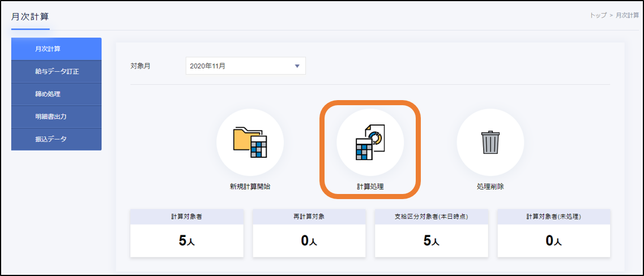Click the 対象月 field label
644x276 pixels.
tap(140, 66)
